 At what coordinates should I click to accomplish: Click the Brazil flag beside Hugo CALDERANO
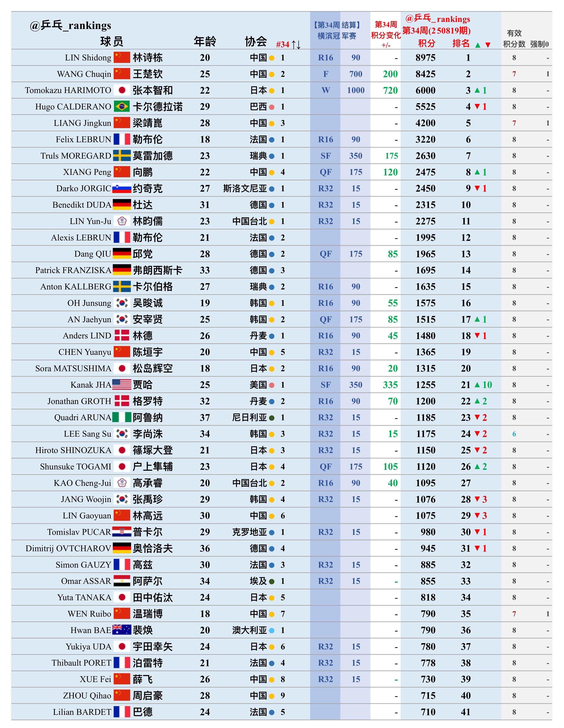122,107
